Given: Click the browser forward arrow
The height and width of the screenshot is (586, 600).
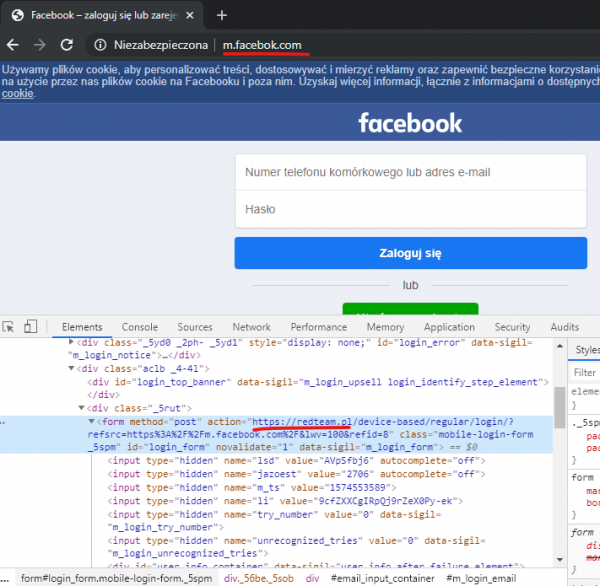Looking at the screenshot, I should (39, 45).
